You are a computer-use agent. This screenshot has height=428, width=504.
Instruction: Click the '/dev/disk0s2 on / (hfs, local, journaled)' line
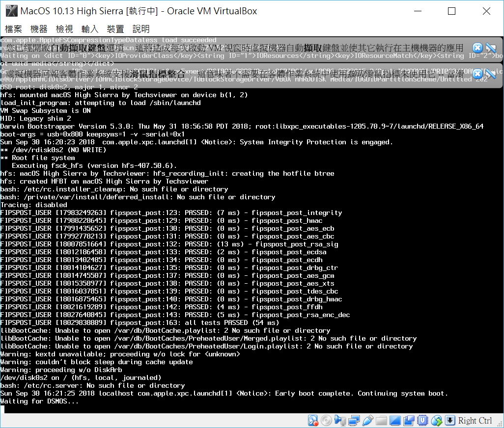coord(81,378)
